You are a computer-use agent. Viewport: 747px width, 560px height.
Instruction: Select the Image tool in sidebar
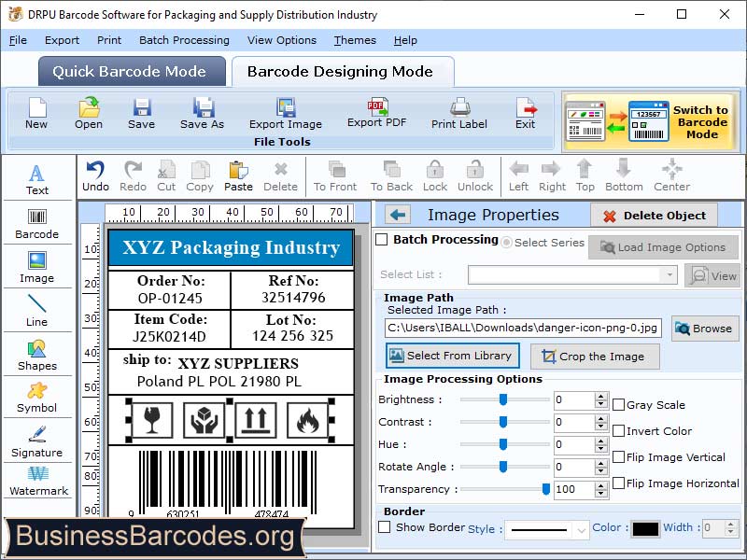click(x=37, y=267)
